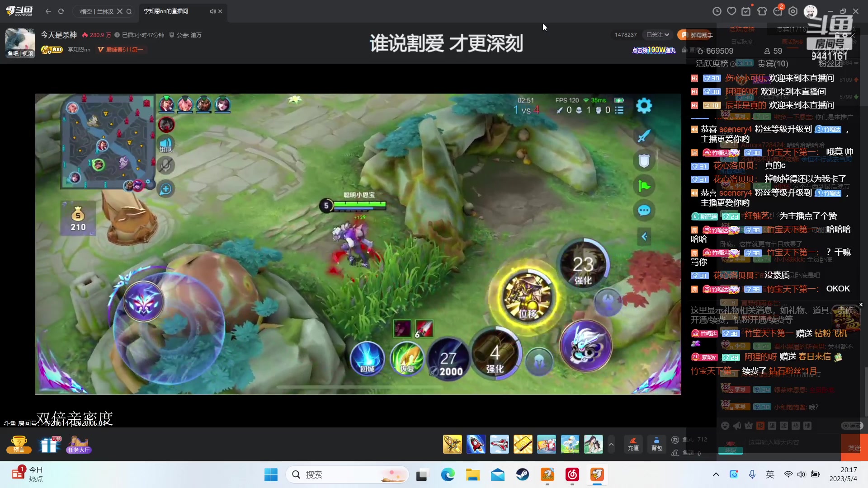Switch to the 悟空 | 兰林汉 tab

click(96, 12)
